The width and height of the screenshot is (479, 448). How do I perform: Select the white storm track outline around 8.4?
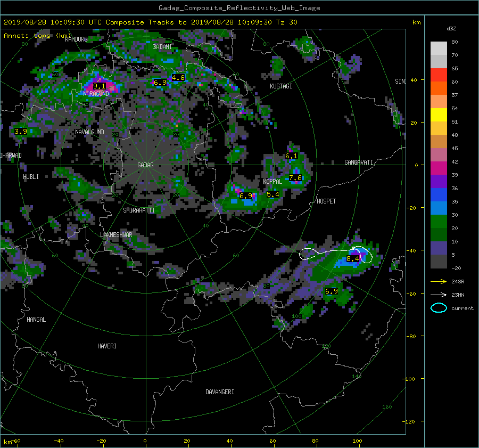coord(336,254)
